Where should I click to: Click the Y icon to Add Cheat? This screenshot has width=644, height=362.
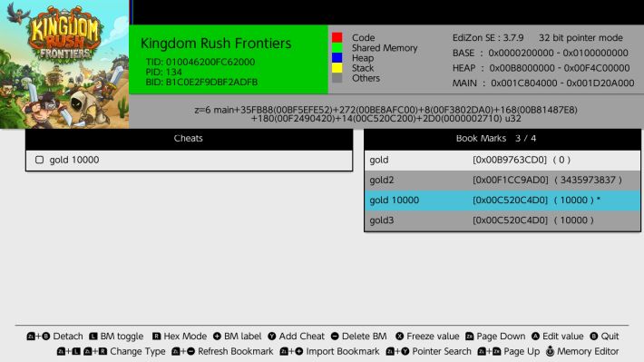tap(272, 336)
